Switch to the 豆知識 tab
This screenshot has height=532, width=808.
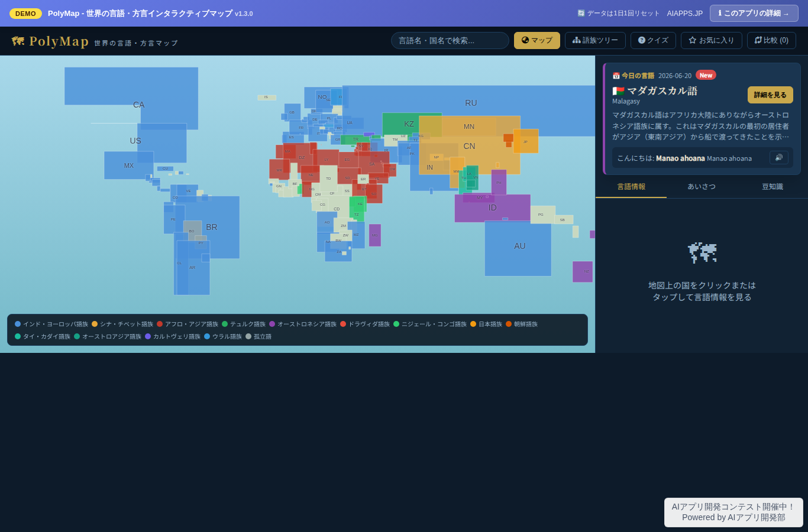point(773,186)
